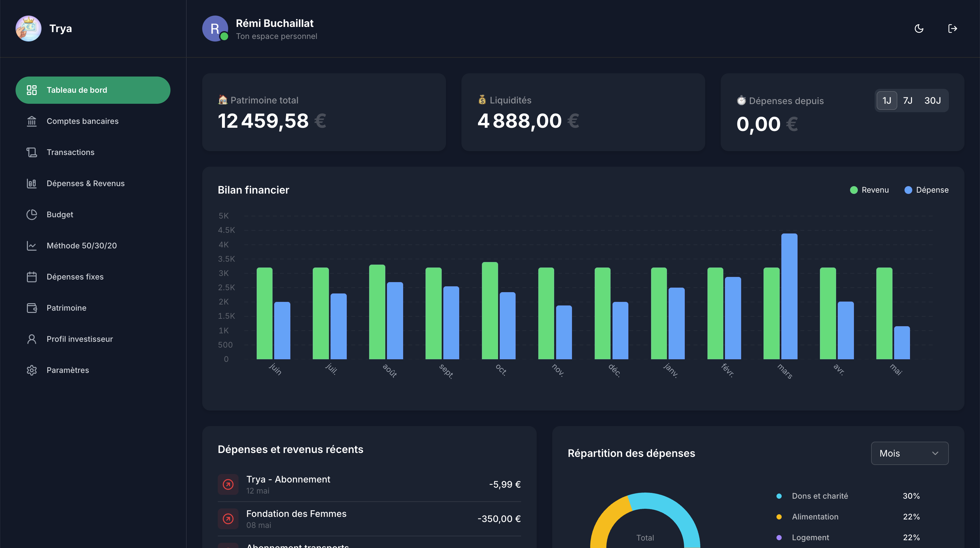Go to Méthode 50/30/20 page
This screenshot has height=548, width=980.
(x=81, y=245)
